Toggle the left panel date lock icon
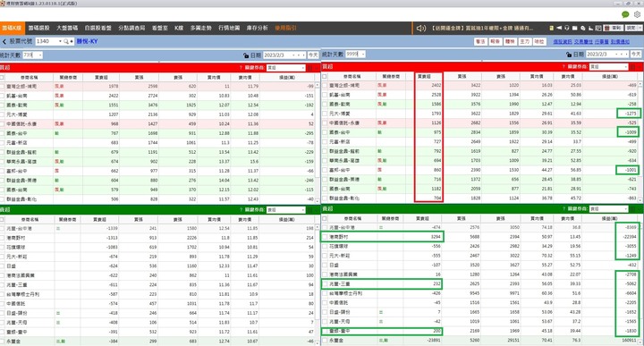The width and height of the screenshot is (644, 346). coord(246,55)
